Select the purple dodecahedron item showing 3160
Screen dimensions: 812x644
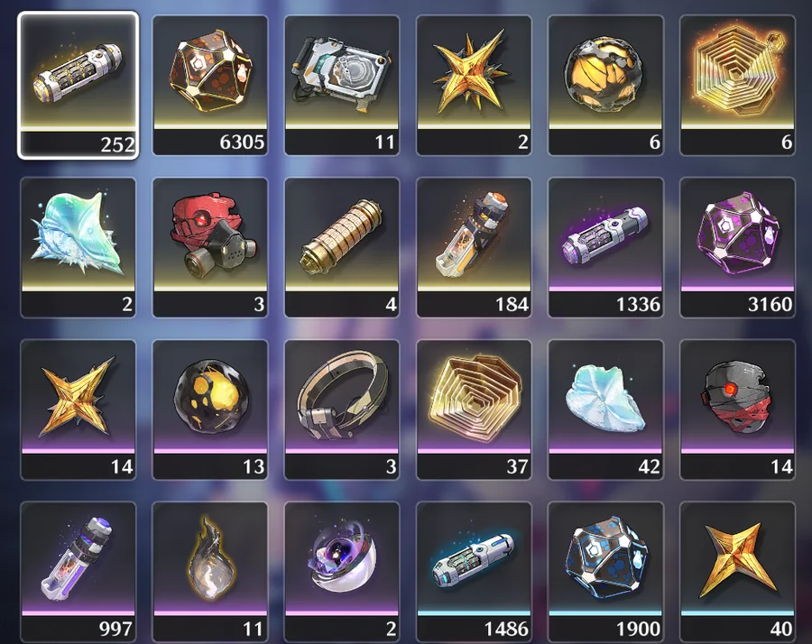coord(737,247)
